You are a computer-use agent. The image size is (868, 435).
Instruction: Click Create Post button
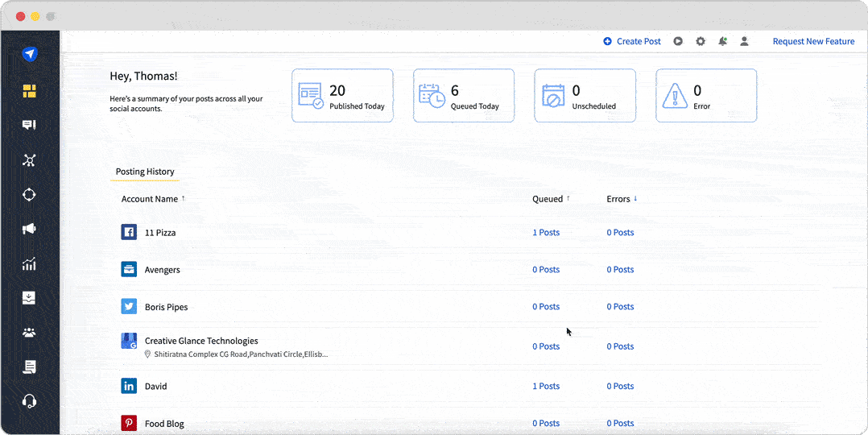pyautogui.click(x=632, y=41)
